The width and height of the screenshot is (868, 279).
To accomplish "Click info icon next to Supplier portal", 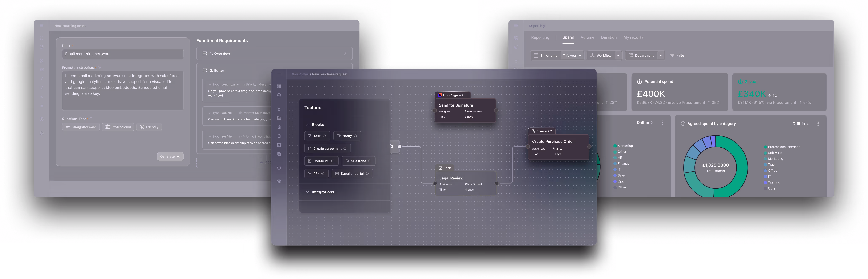I will (367, 174).
